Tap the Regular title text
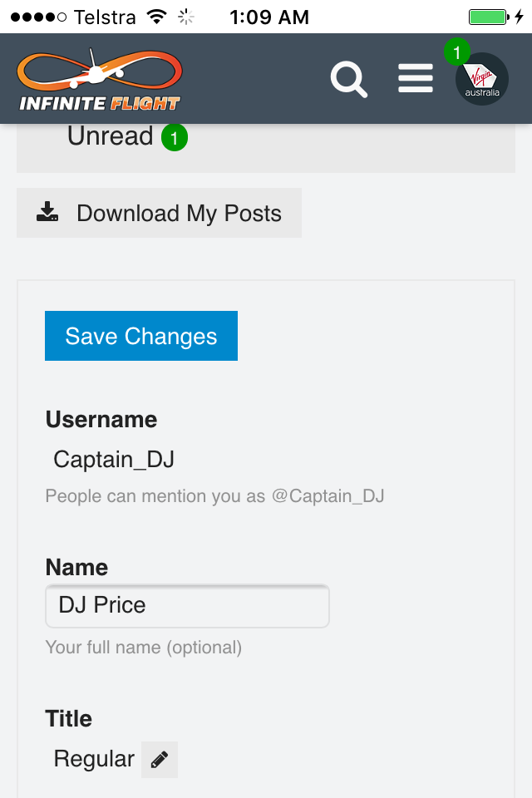532x798 pixels. point(93,759)
